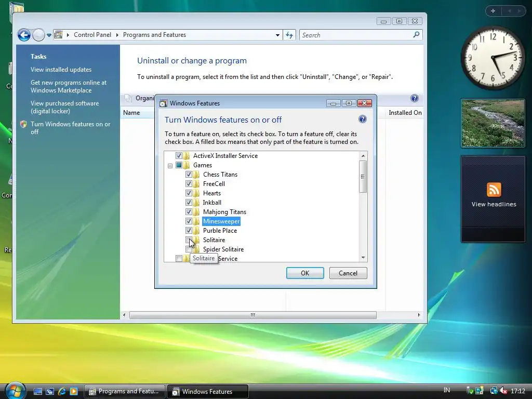Uncheck Mahjong Titans checkbox

[189, 212]
